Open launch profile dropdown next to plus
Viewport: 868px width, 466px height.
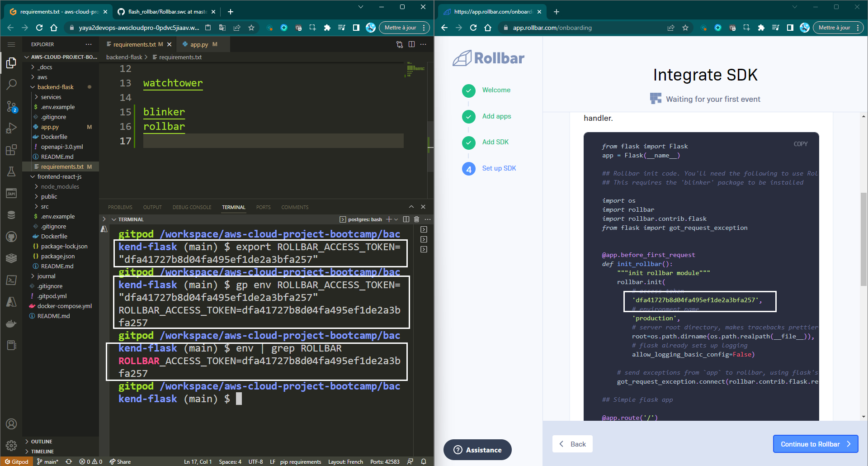(x=396, y=219)
